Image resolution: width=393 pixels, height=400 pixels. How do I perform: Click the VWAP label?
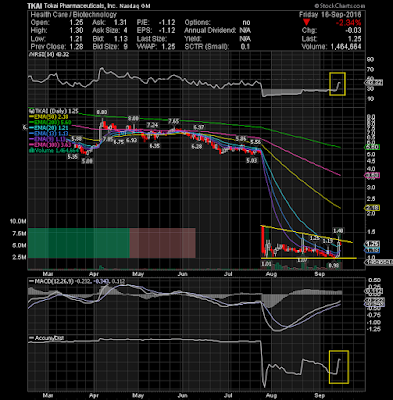tap(146, 47)
